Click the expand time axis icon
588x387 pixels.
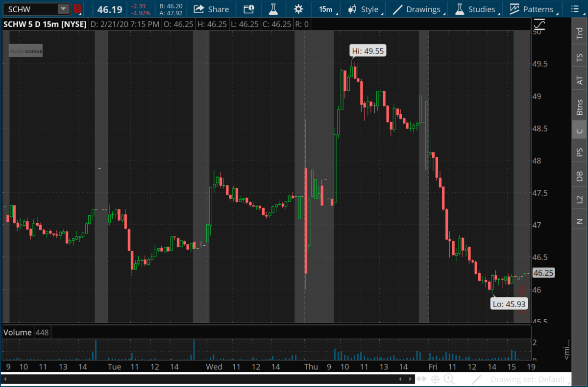(x=422, y=379)
